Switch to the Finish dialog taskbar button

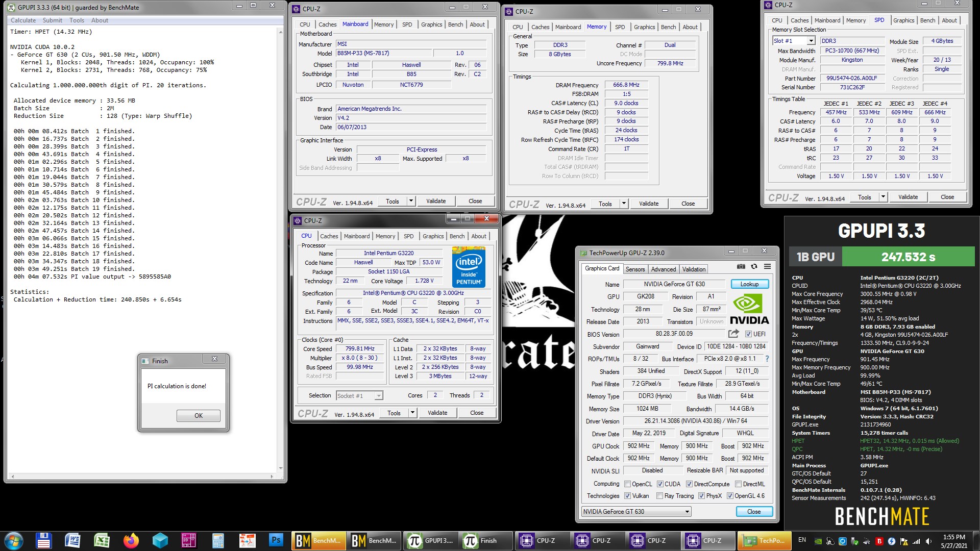tap(485, 540)
